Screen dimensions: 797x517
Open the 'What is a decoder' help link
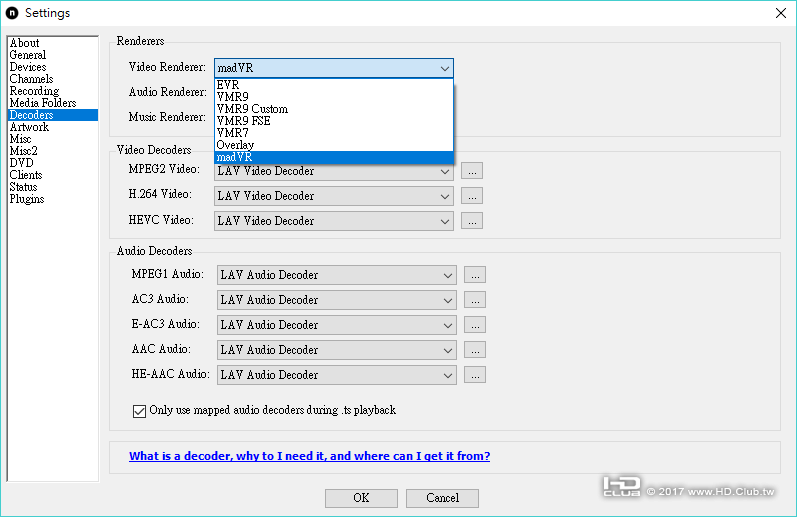[x=310, y=456]
